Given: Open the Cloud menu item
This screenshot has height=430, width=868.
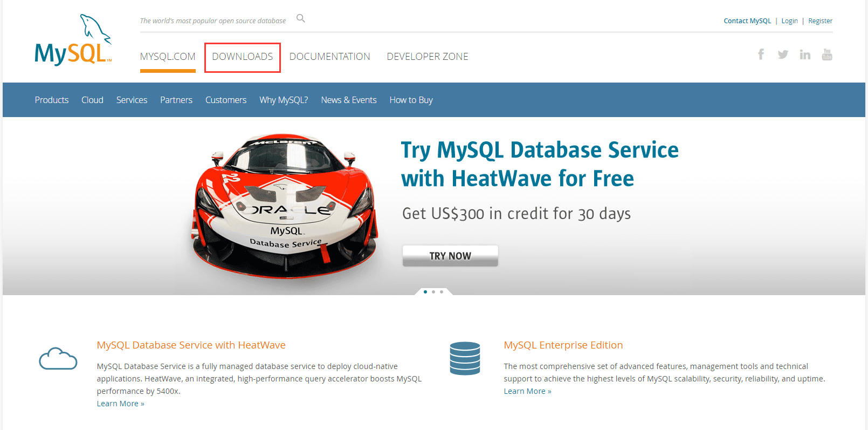Looking at the screenshot, I should pos(92,100).
